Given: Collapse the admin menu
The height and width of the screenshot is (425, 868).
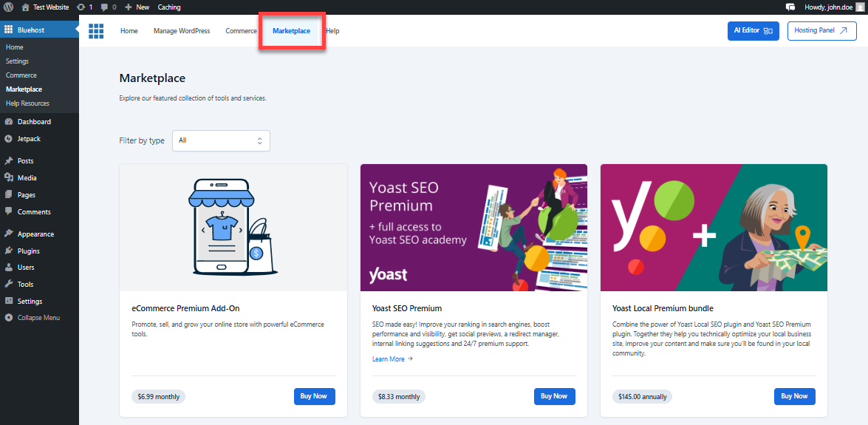Looking at the screenshot, I should click(39, 318).
